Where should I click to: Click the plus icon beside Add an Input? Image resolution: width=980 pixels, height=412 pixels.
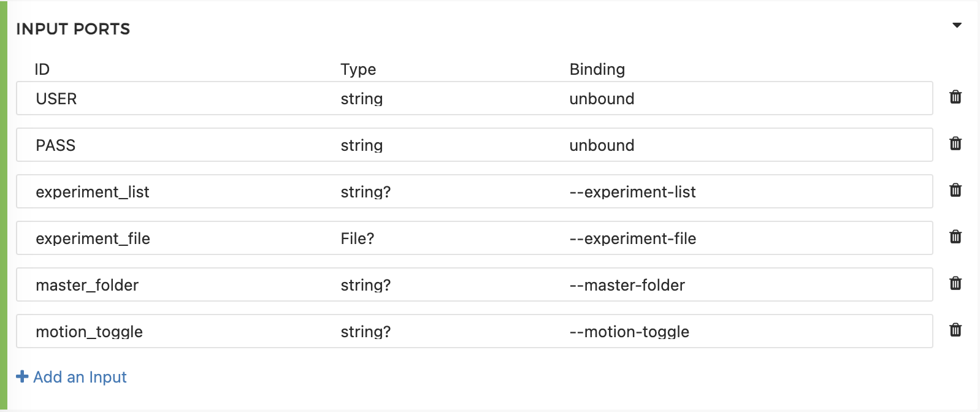click(22, 376)
